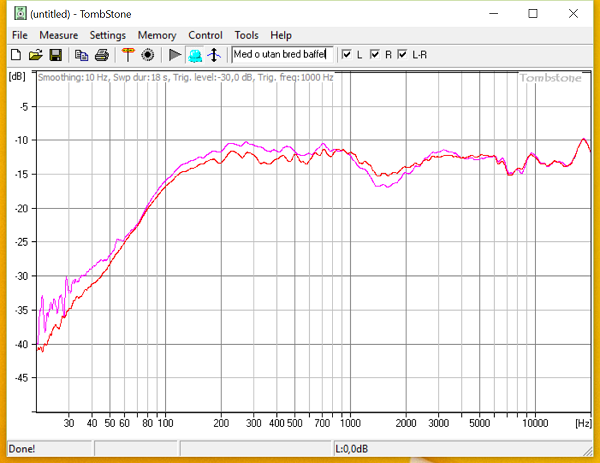Click the TombStone app icon in title bar

tap(20, 13)
